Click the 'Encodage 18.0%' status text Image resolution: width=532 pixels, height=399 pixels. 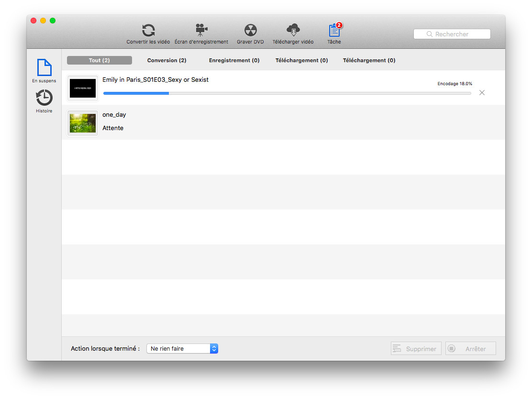coord(454,83)
